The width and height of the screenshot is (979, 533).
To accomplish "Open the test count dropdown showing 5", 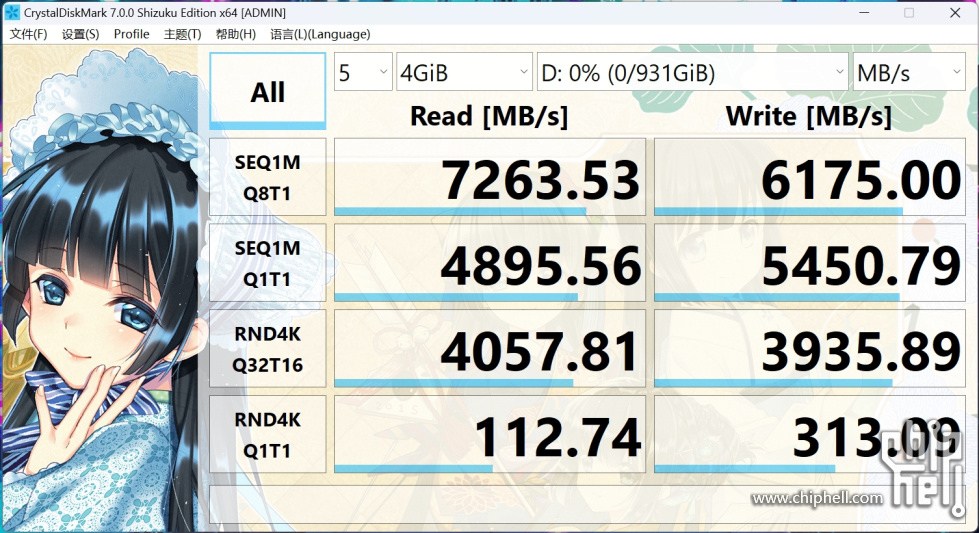I will point(363,72).
